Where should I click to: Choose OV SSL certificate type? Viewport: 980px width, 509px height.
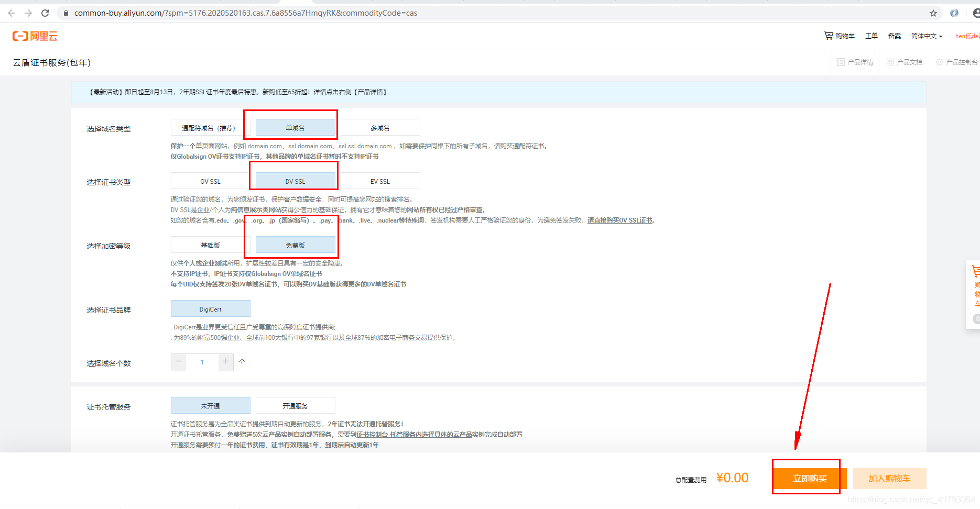[x=210, y=181]
